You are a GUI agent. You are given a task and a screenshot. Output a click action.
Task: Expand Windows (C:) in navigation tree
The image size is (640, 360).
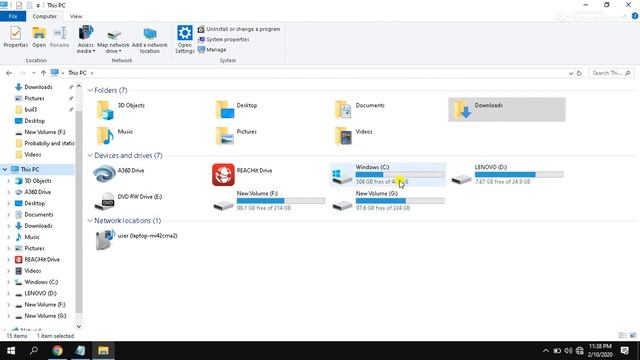(x=8, y=282)
